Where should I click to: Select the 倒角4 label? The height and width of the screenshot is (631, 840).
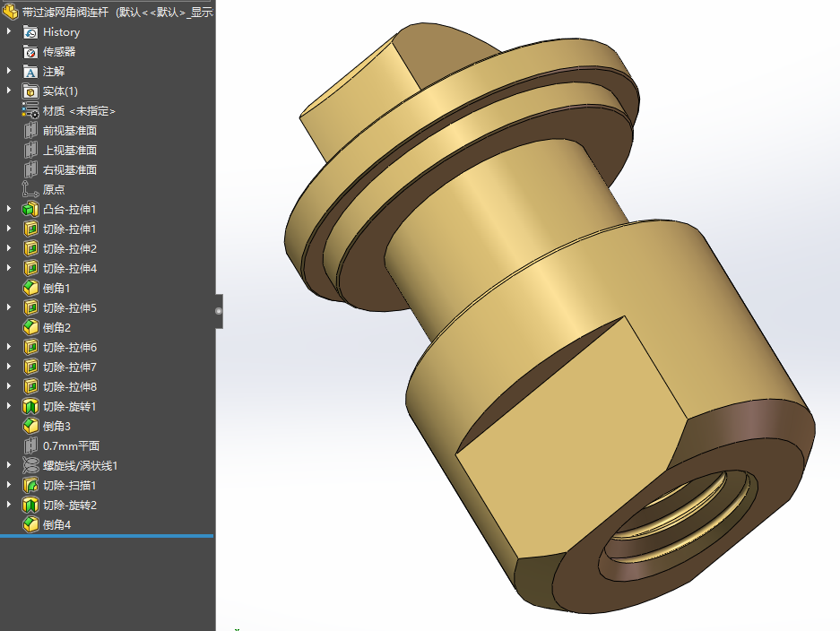56,525
